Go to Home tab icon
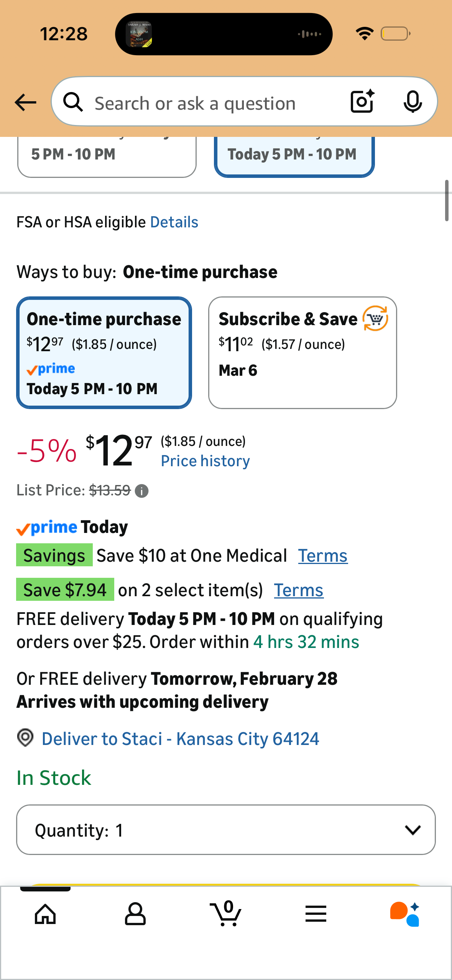 point(45,914)
